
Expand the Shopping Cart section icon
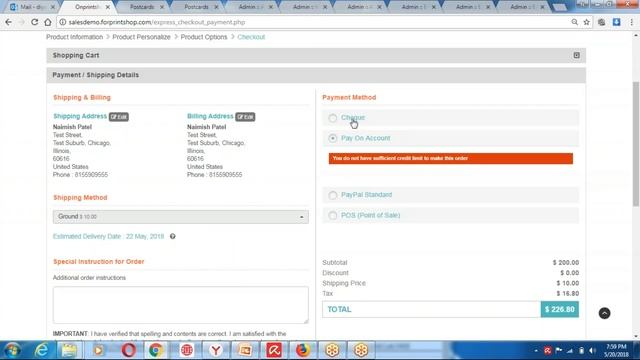(576, 55)
